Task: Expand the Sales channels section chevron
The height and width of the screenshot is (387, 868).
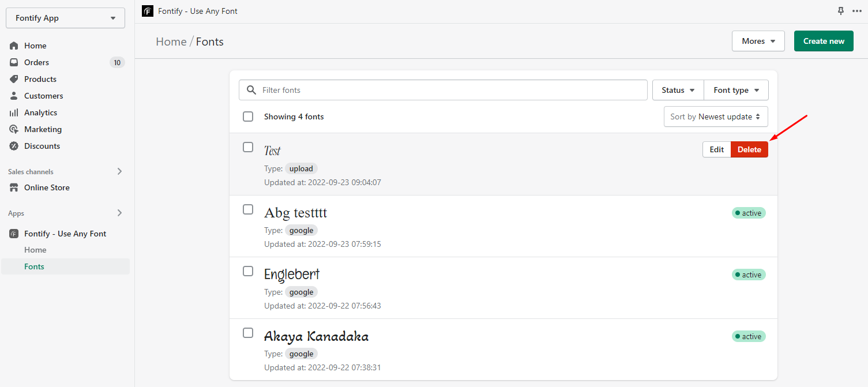Action: (119, 171)
